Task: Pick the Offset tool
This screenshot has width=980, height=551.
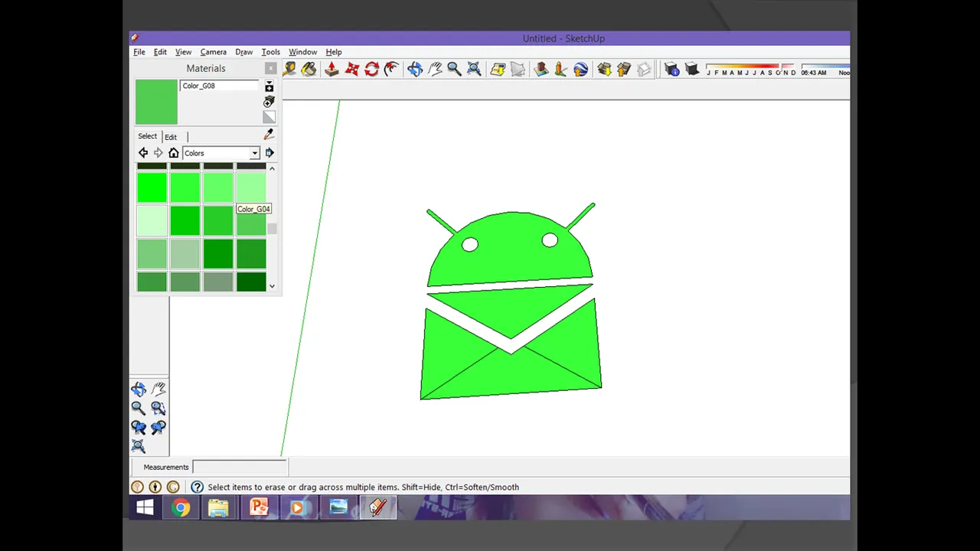Action: point(391,70)
